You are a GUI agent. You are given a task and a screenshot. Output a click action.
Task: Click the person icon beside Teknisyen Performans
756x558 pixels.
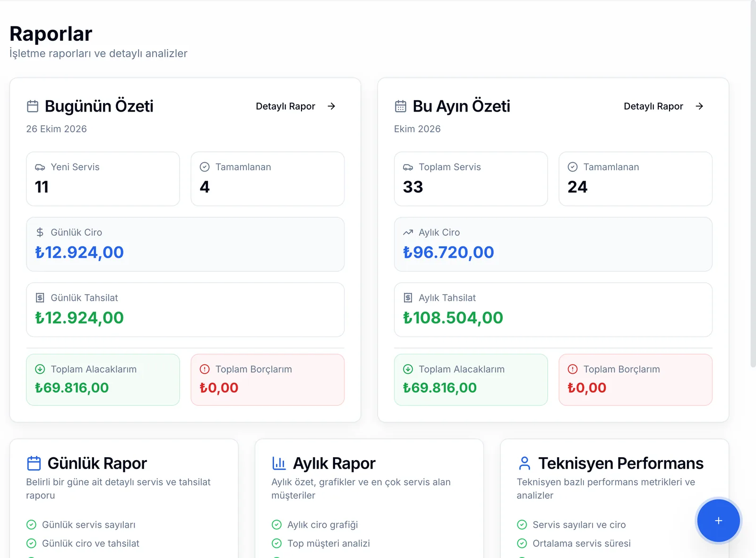tap(524, 463)
